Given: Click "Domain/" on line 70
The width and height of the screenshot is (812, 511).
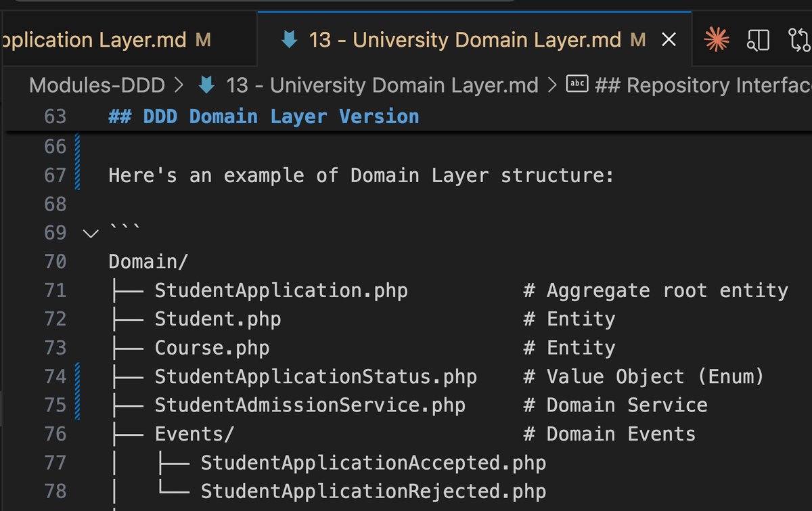Looking at the screenshot, I should tap(148, 261).
